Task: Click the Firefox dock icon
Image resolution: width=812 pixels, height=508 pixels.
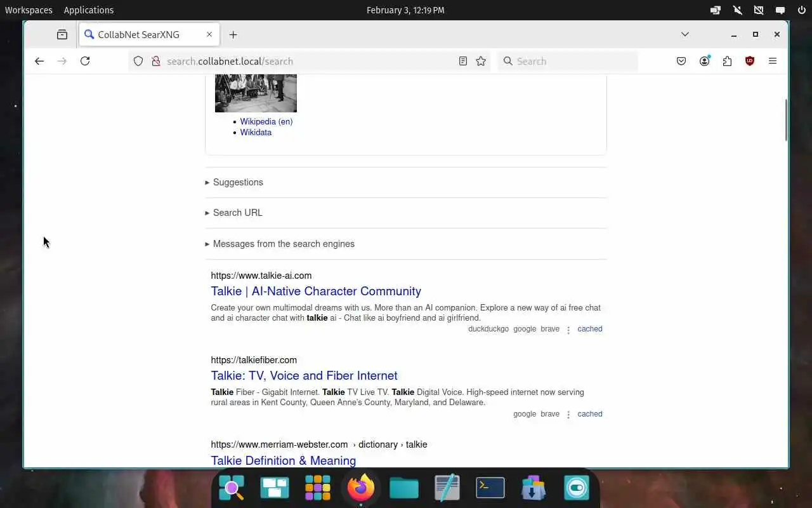Action: pos(361,488)
